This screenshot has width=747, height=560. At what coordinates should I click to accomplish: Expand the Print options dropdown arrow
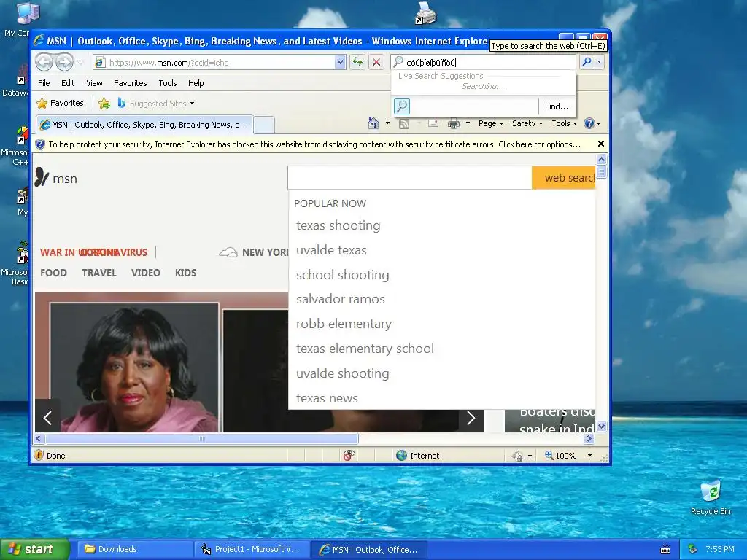pos(468,123)
